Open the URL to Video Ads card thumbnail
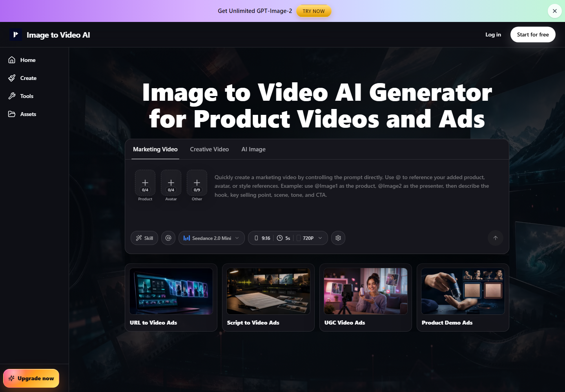 click(171, 291)
